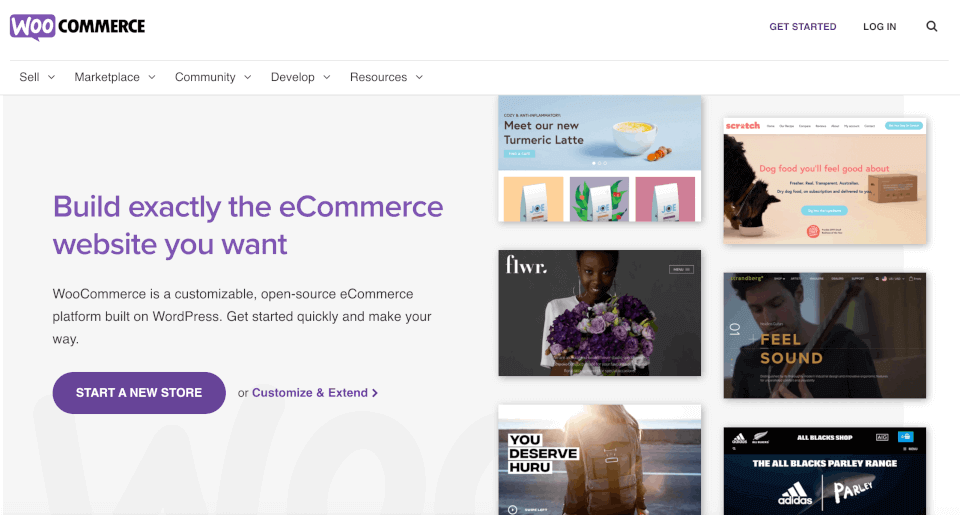Expand the Sell dropdown menu

(37, 77)
